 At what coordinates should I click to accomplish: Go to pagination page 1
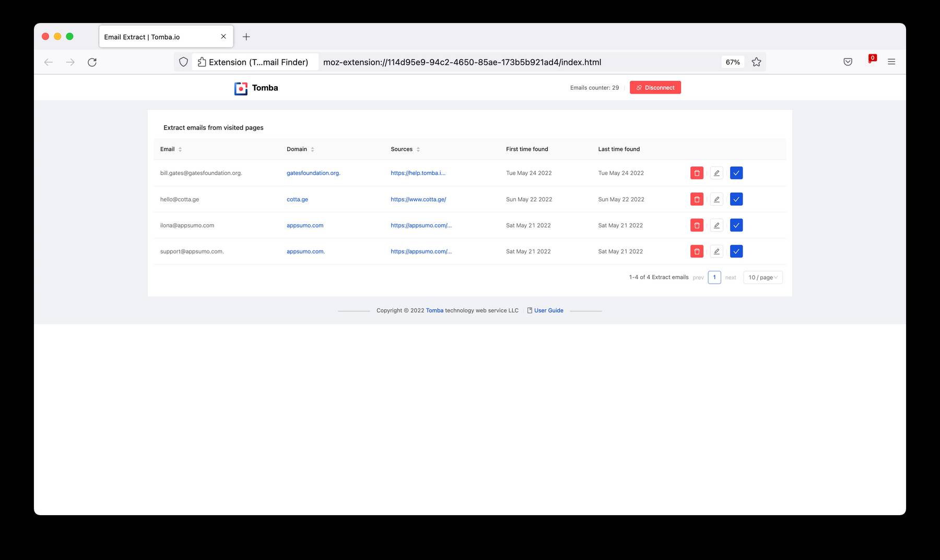(714, 277)
